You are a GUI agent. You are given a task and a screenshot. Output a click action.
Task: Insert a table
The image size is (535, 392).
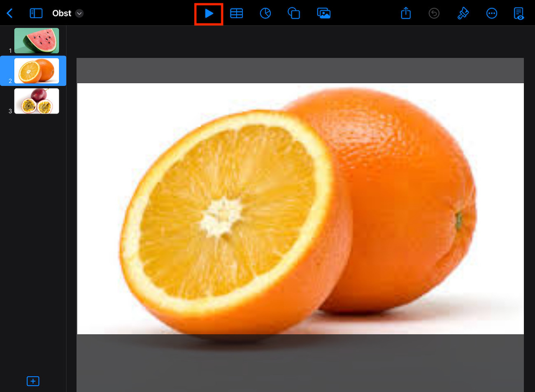point(237,13)
